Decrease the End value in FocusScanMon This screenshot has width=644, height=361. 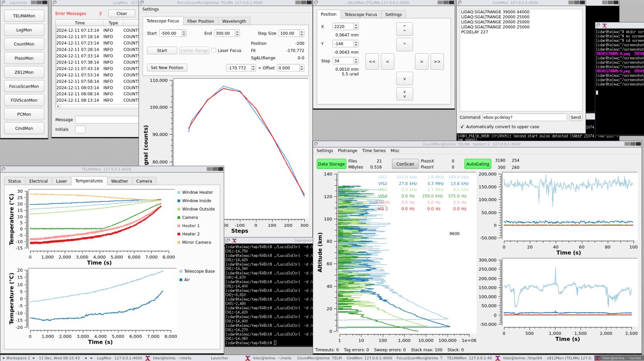[237, 35]
